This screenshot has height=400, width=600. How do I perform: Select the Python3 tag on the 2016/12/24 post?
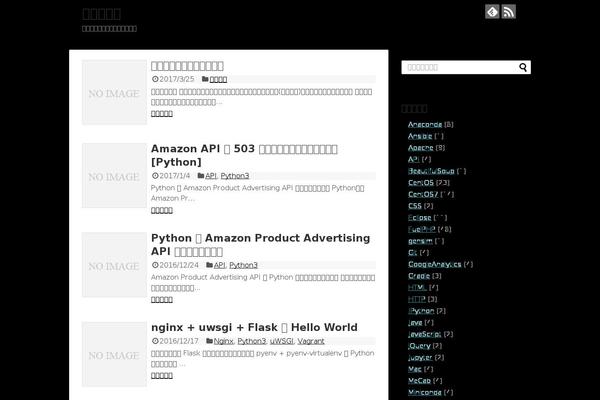click(243, 265)
